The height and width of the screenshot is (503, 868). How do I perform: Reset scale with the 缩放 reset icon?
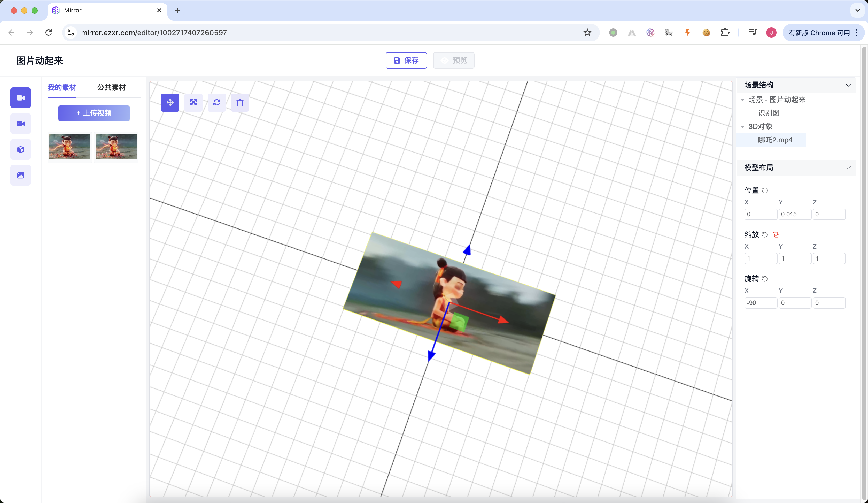[x=765, y=235]
